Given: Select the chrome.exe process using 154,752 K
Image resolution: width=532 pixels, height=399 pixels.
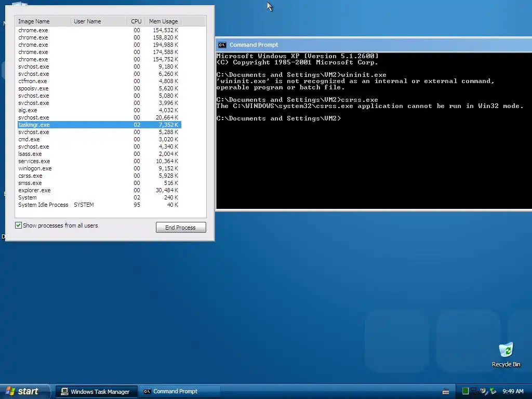Looking at the screenshot, I should click(99, 59).
